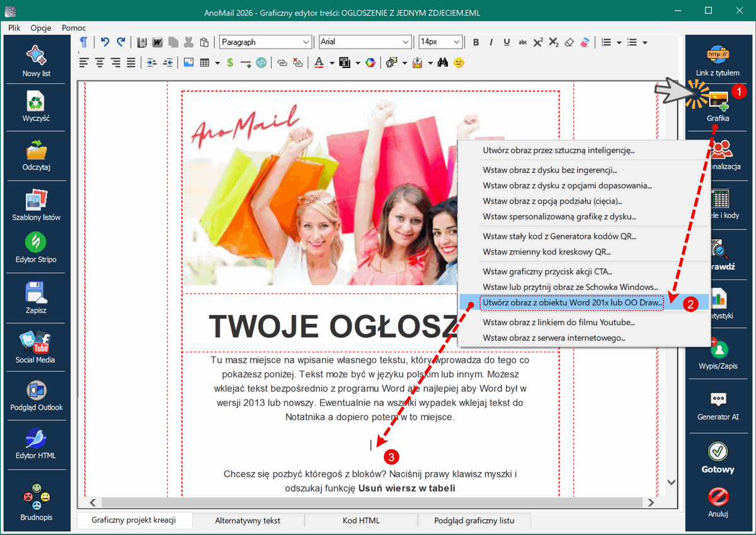Expand the background color dropdown arrow
The width and height of the screenshot is (756, 535).
coord(358,62)
